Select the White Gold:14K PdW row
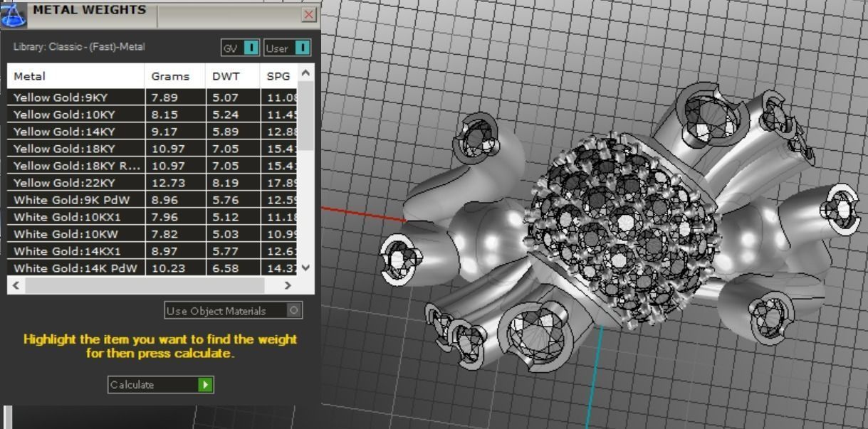Image resolution: width=868 pixels, height=429 pixels. (x=152, y=268)
